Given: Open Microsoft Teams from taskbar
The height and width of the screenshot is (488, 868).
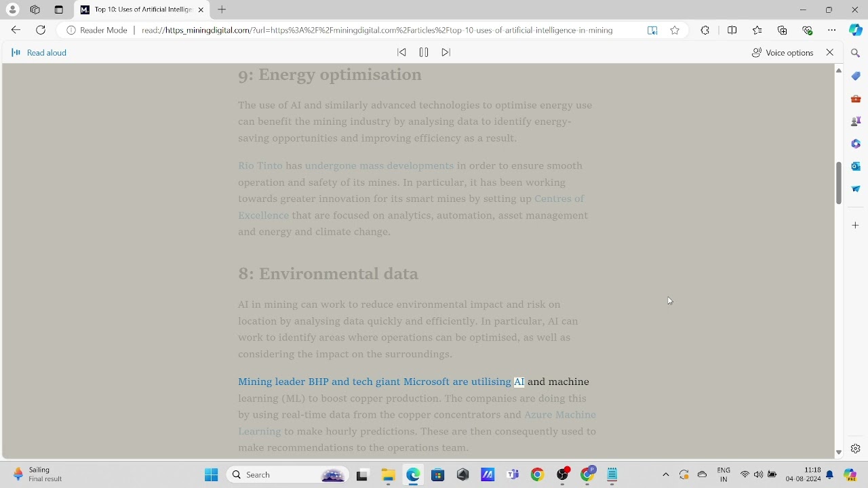Looking at the screenshot, I should 513,475.
